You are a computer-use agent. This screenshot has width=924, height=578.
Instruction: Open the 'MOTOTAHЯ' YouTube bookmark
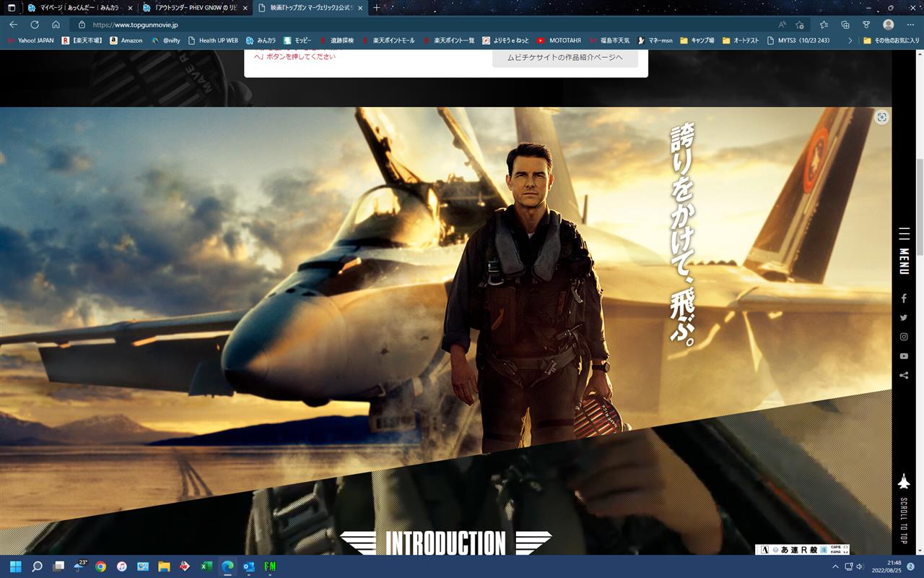(x=559, y=40)
